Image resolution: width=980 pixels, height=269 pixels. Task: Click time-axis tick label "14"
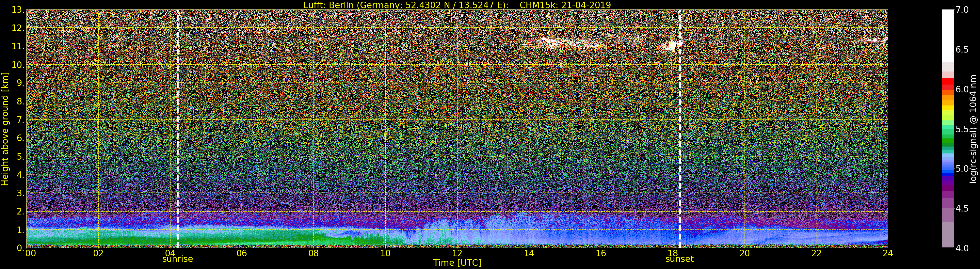(x=529, y=253)
